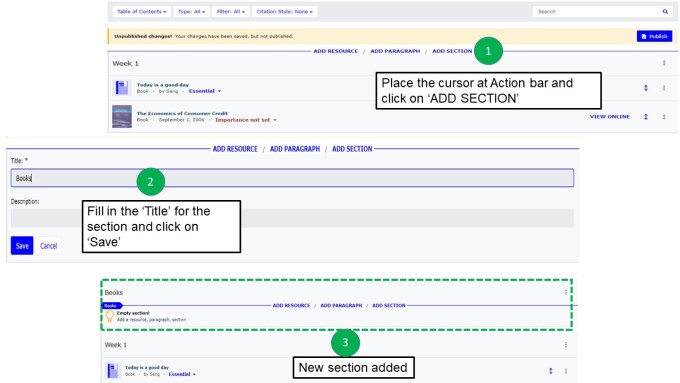This screenshot has width=680, height=383.
Task: Click the 'Week 1' heading in step 3 panel
Action: pyautogui.click(x=115, y=345)
